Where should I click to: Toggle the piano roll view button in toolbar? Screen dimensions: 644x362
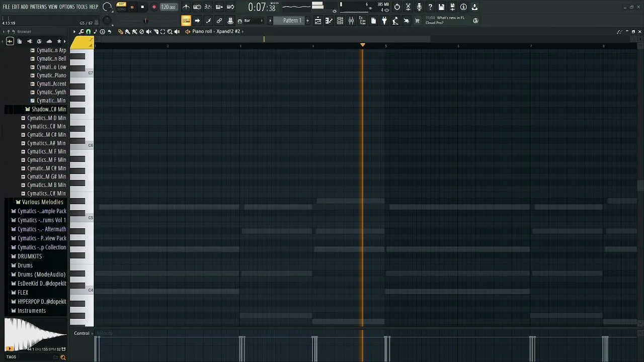pyautogui.click(x=329, y=21)
